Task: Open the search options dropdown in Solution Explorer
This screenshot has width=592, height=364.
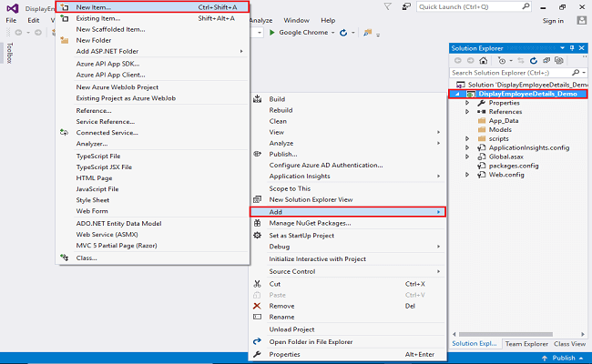Action: pyautogui.click(x=584, y=73)
